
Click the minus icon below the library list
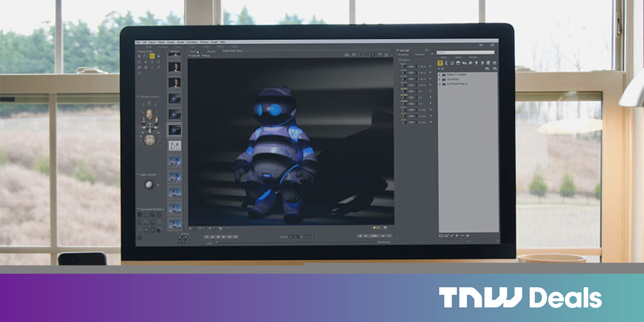(462, 235)
